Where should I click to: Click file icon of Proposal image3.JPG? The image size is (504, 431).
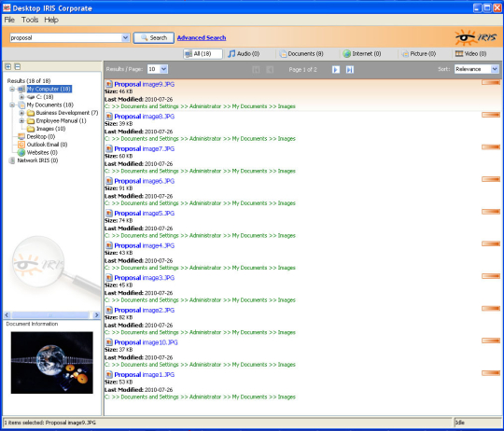pos(109,278)
